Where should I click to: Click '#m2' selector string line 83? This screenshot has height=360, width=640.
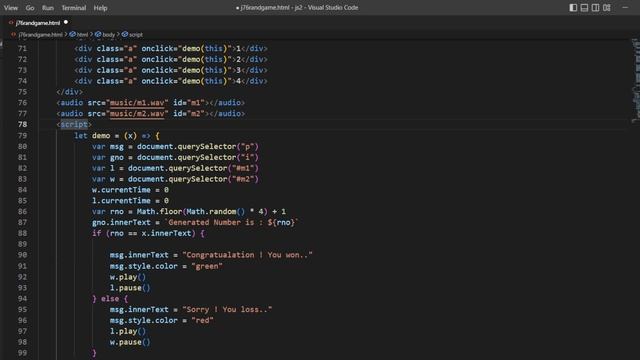click(x=243, y=179)
